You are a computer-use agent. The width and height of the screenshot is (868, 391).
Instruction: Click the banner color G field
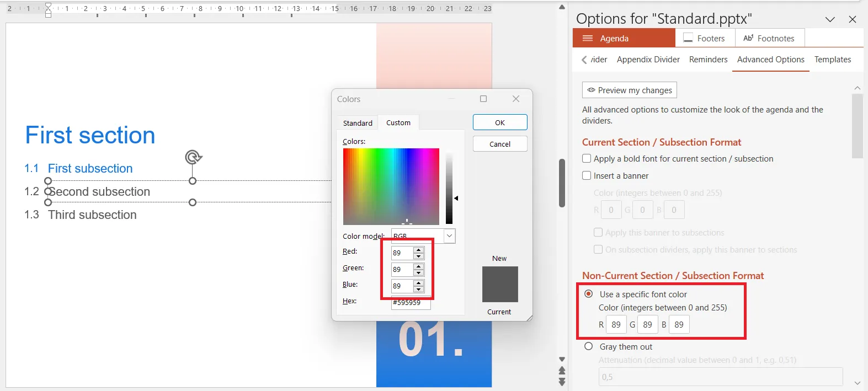pyautogui.click(x=643, y=210)
